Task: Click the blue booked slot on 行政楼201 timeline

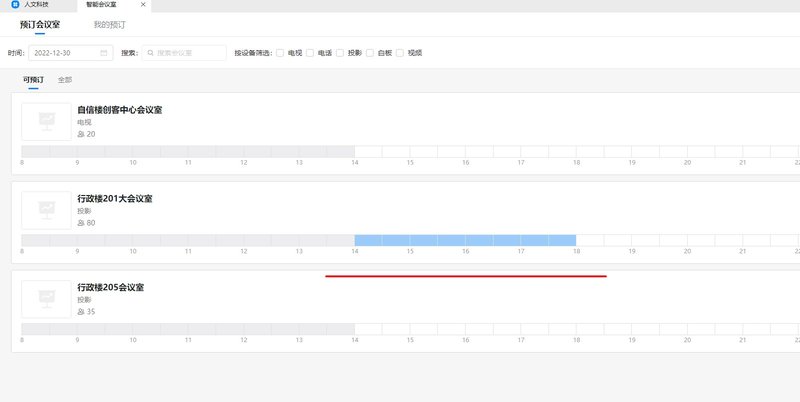Action: 464,240
